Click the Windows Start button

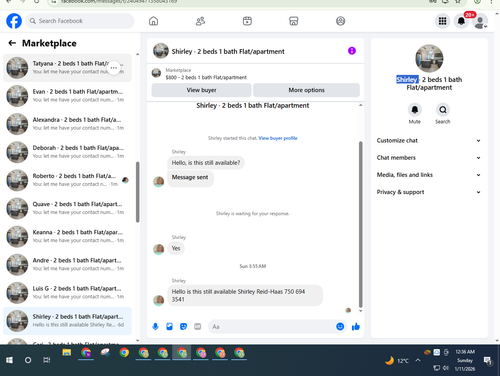point(9,360)
